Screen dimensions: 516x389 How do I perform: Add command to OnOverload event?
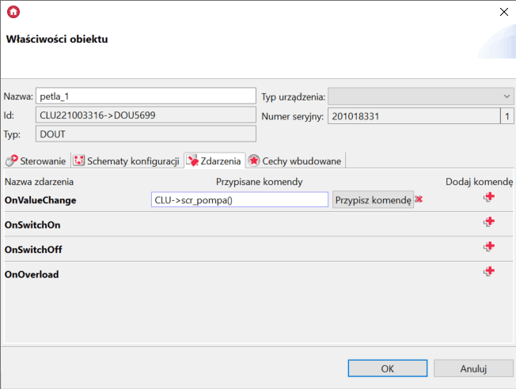click(x=489, y=271)
